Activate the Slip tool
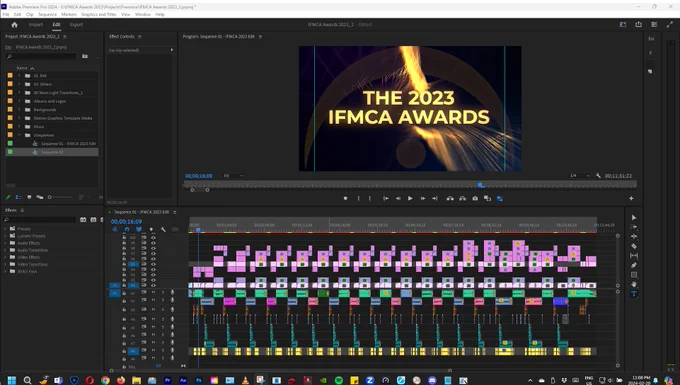This screenshot has height=385, width=680. 634,255
